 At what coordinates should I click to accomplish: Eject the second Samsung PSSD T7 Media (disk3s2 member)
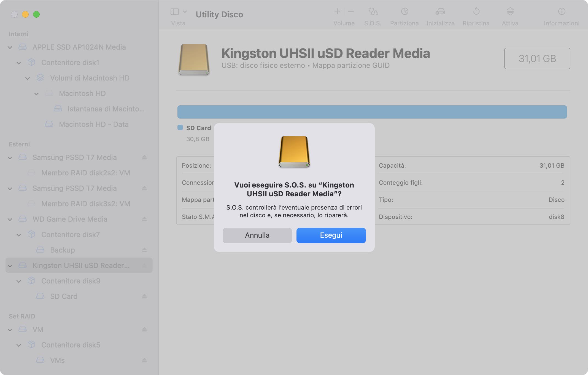144,188
